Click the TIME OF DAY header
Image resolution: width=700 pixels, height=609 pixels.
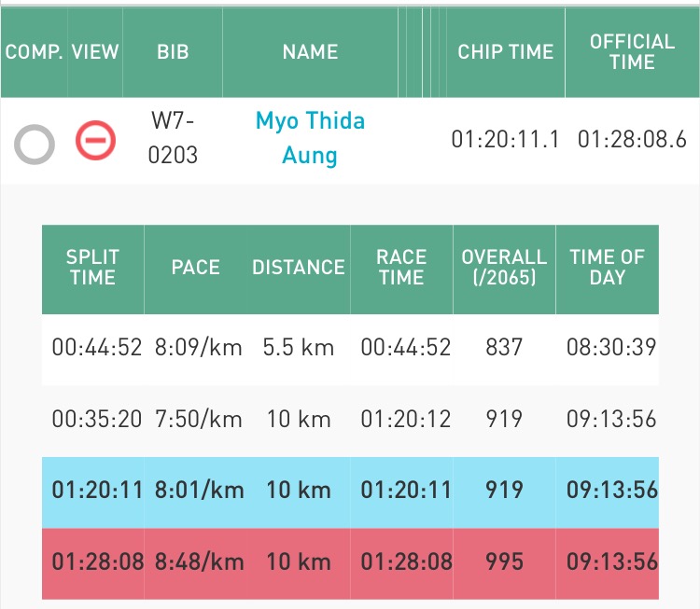[608, 269]
